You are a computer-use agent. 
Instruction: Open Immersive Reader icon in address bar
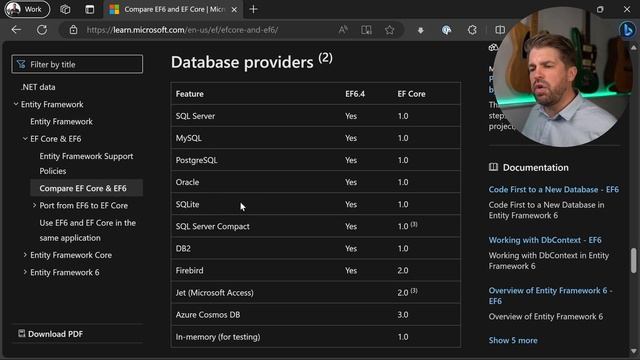[x=366, y=30]
